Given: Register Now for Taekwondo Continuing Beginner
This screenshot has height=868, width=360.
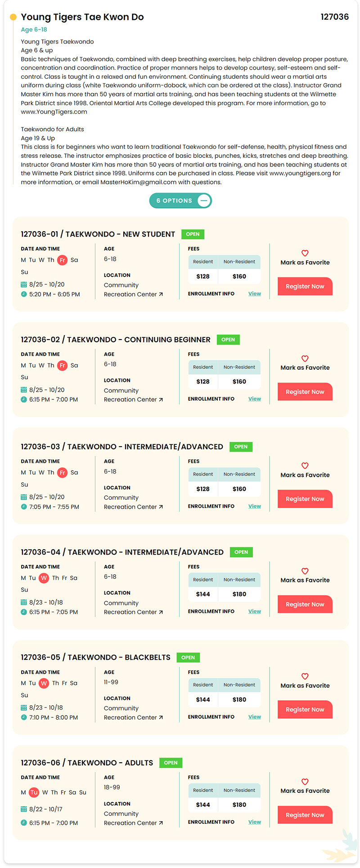Looking at the screenshot, I should tap(305, 392).
